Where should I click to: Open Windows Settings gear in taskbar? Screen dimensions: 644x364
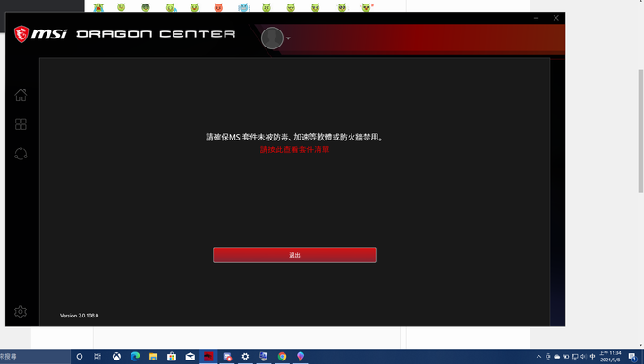click(x=245, y=356)
